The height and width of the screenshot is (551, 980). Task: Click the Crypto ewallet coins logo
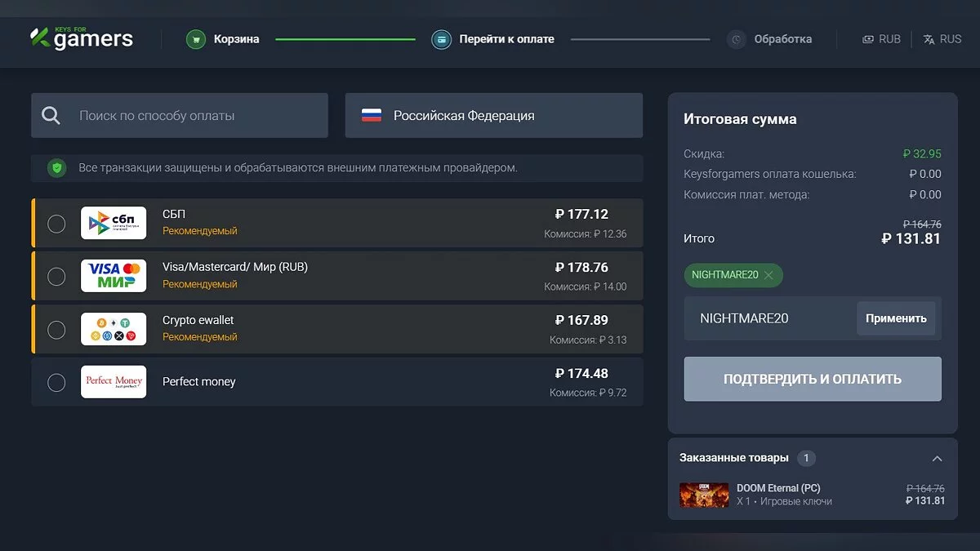click(x=114, y=329)
